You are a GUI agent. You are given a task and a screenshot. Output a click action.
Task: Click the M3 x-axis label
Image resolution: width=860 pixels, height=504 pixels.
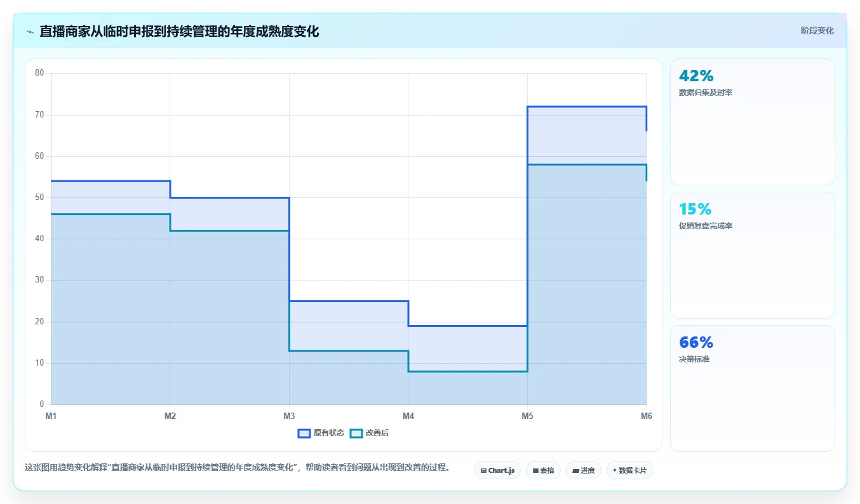coord(289,416)
